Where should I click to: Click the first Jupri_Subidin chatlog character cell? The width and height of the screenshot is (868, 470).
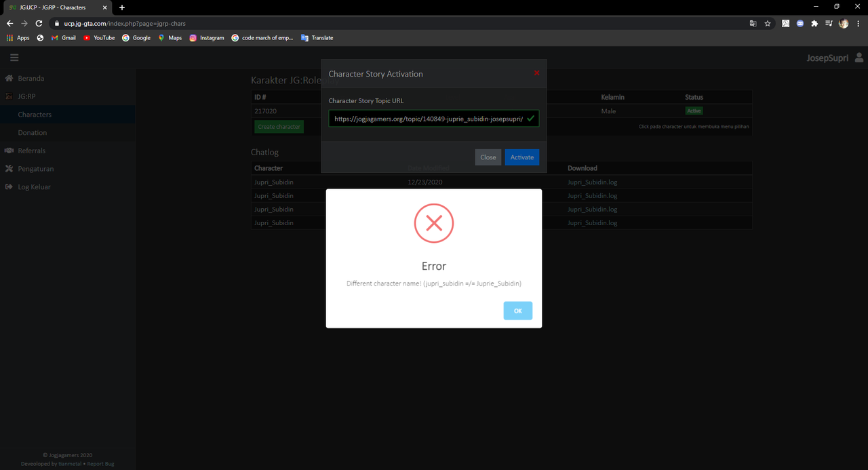point(274,182)
